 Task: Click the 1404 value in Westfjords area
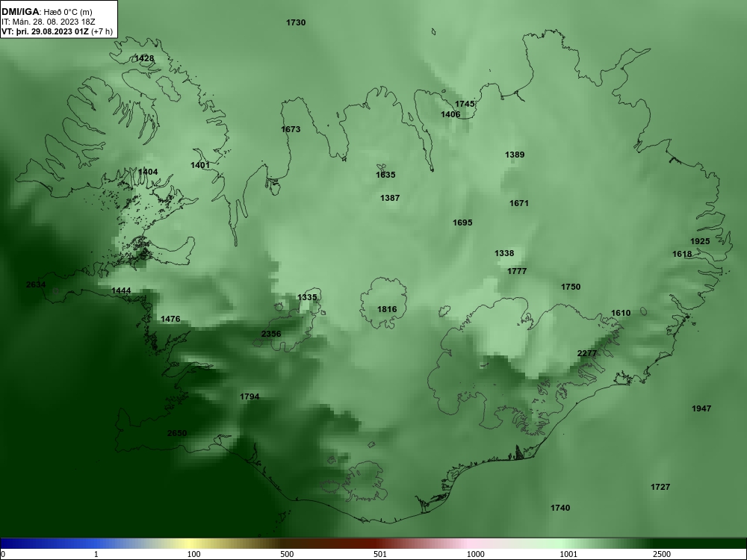tap(148, 172)
